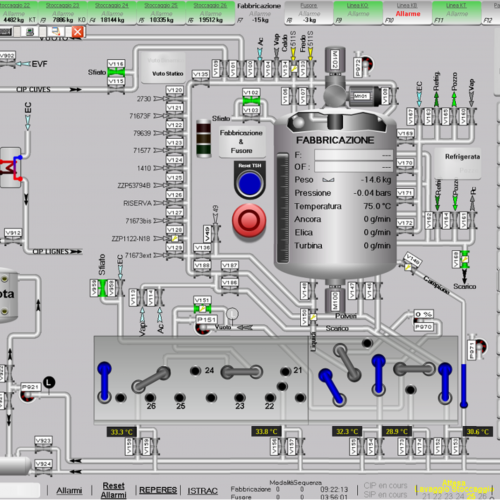Image resolution: width=500 pixels, height=500 pixels.
Task: Switch to Linea KB Allarme tab
Action: tap(408, 13)
